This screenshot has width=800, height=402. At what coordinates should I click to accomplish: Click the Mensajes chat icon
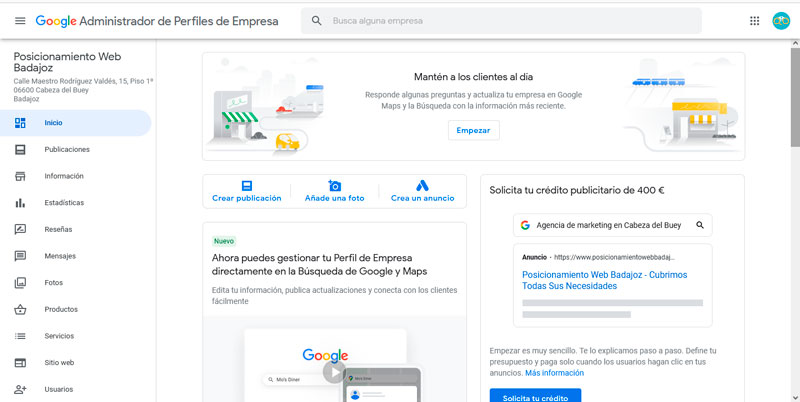pos(20,256)
